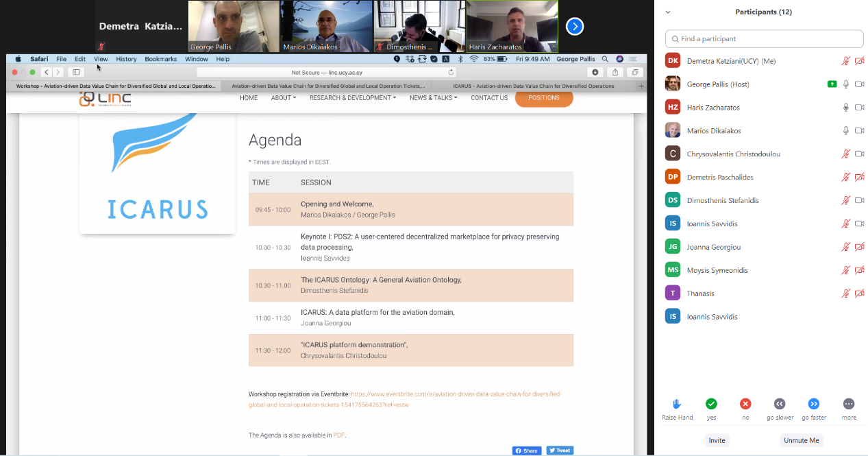Click the Facebook Share button
The image size is (868, 456).
point(527,451)
